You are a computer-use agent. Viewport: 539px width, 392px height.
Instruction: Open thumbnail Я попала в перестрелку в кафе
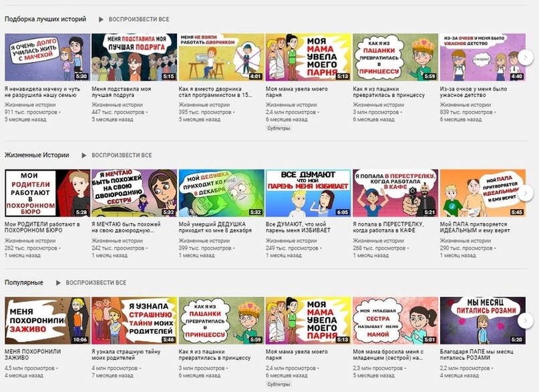point(395,193)
